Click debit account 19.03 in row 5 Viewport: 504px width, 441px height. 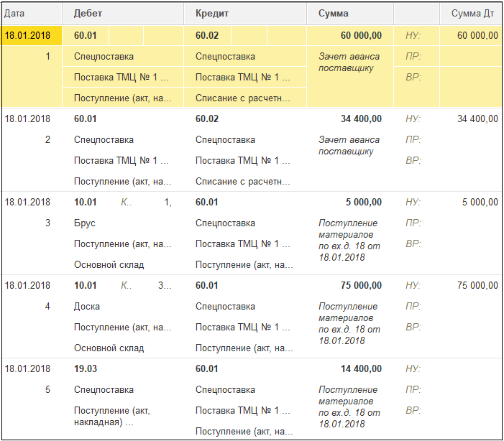point(86,368)
